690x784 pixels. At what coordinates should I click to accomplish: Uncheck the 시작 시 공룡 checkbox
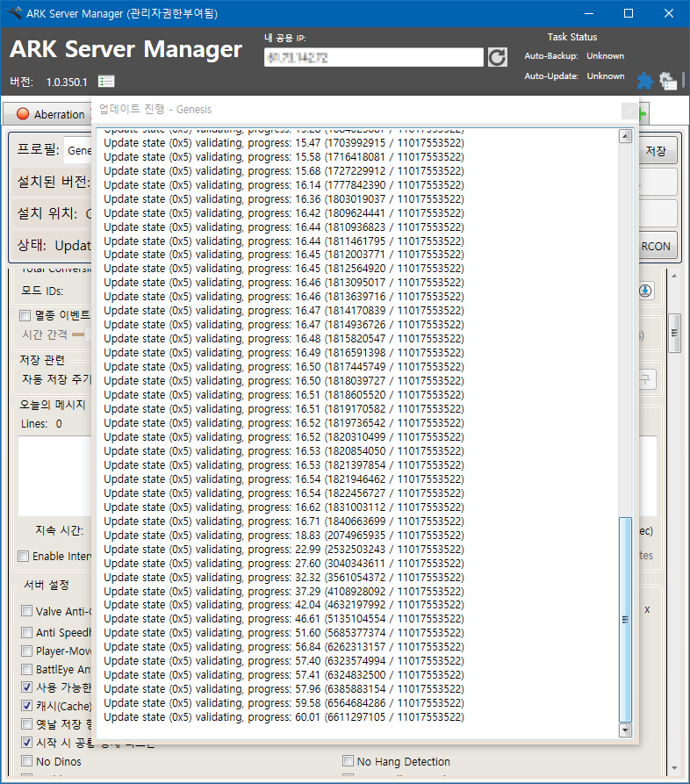pyautogui.click(x=27, y=743)
